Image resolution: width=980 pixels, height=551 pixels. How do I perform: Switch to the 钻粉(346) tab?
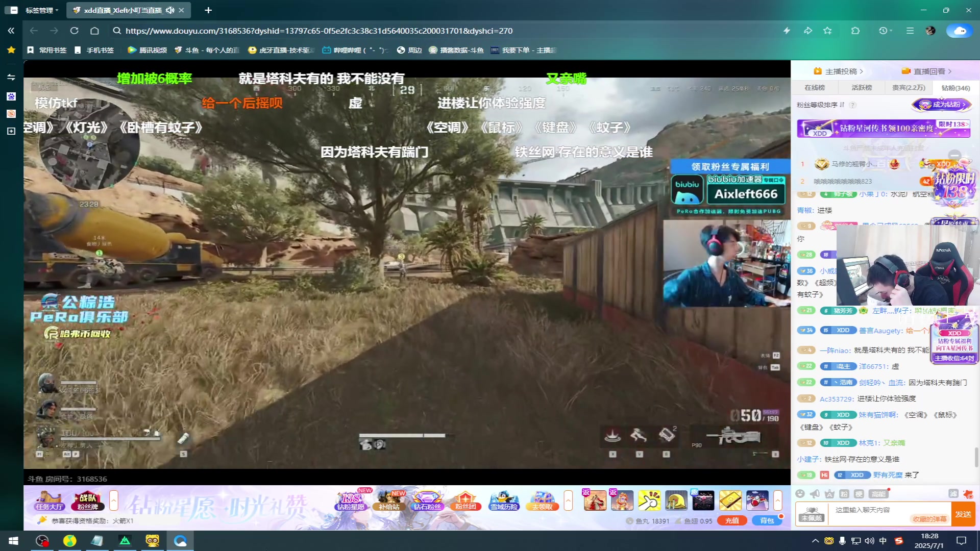[x=955, y=88]
